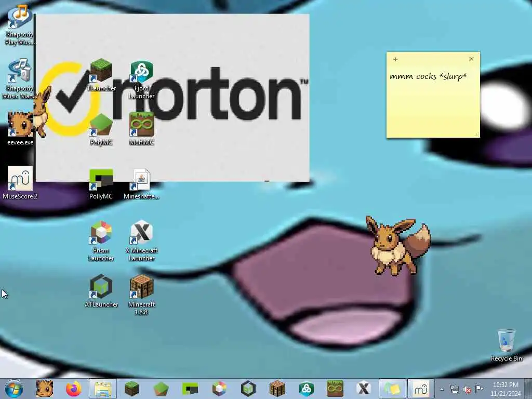Select the MuseScore 2 desktop shortcut
This screenshot has width=532, height=399.
point(20,182)
